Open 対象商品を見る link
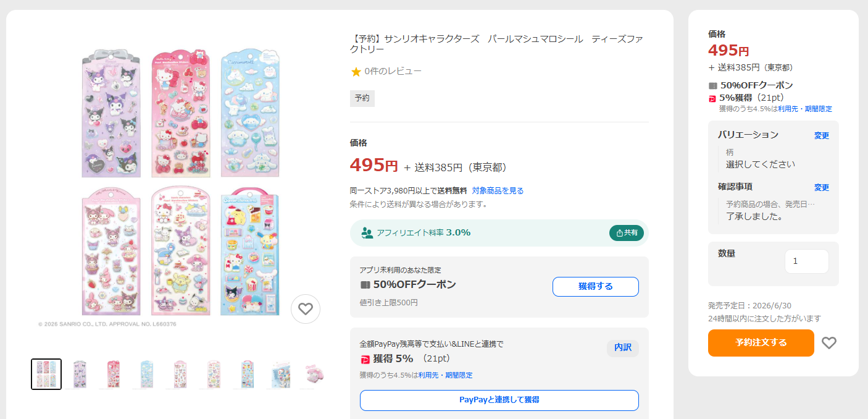The width and height of the screenshot is (868, 419). point(498,190)
